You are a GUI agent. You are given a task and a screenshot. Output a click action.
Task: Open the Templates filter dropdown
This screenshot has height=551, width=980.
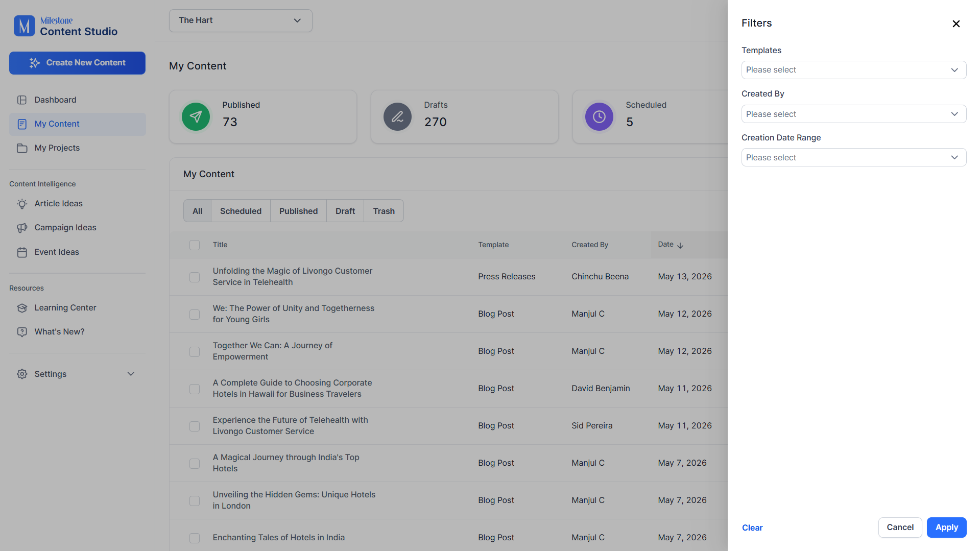(853, 70)
